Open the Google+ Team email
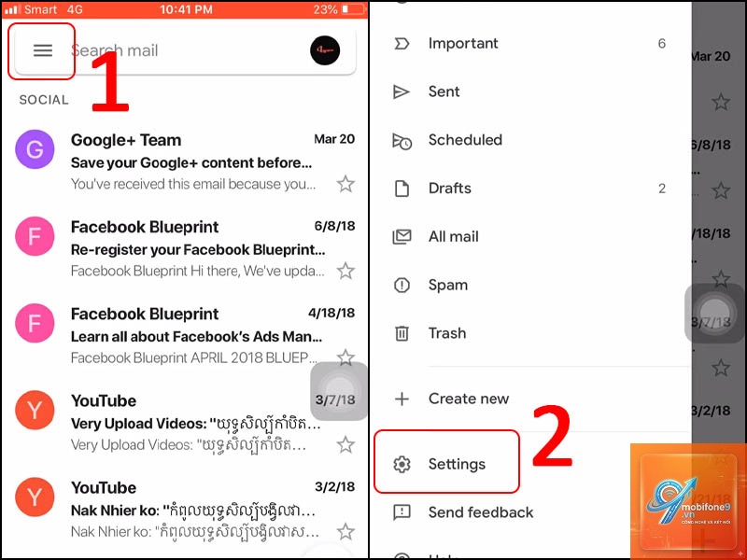747x560 pixels. click(x=185, y=161)
